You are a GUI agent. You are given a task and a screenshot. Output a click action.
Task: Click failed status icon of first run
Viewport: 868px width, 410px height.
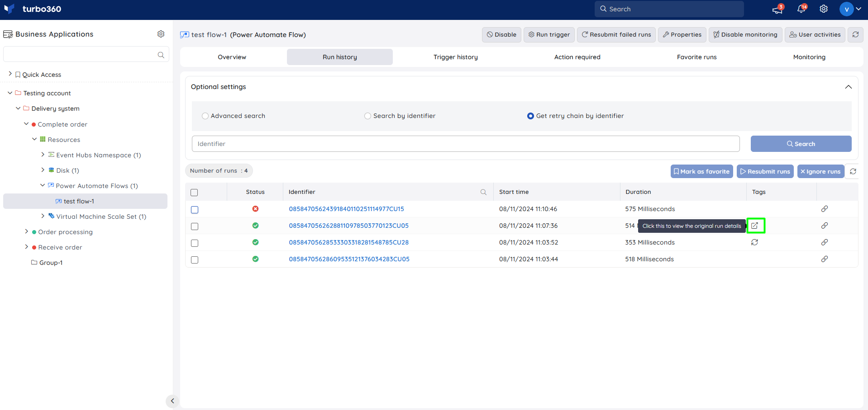coord(255,209)
